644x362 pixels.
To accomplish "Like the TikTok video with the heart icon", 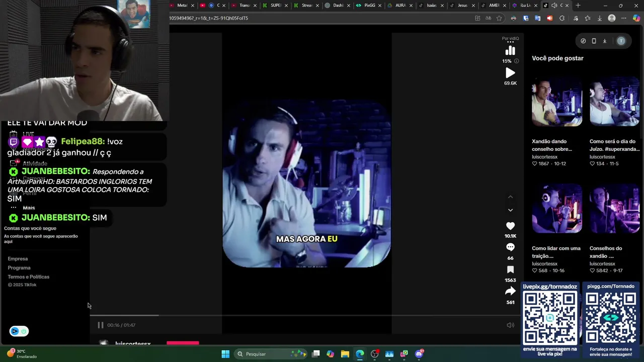I will click(x=510, y=226).
